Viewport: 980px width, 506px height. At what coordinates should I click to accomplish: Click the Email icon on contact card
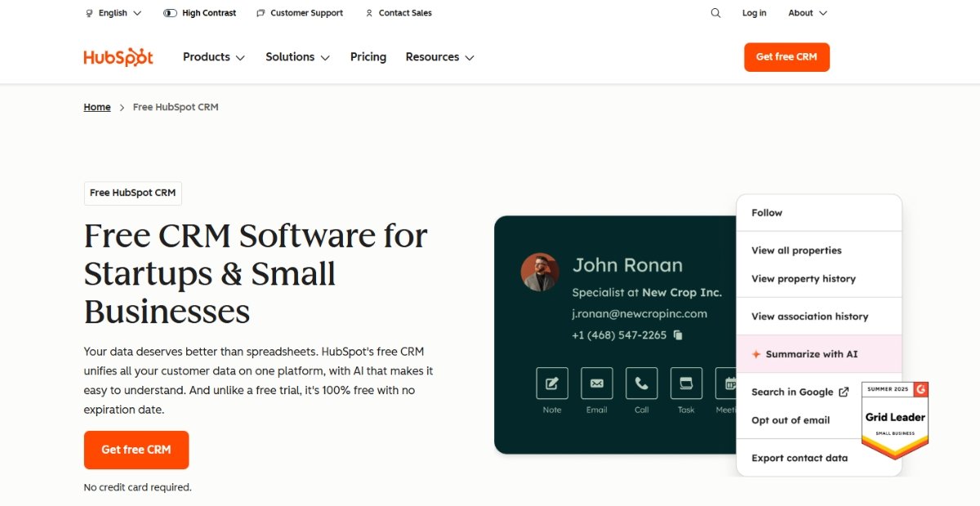[x=597, y=383]
